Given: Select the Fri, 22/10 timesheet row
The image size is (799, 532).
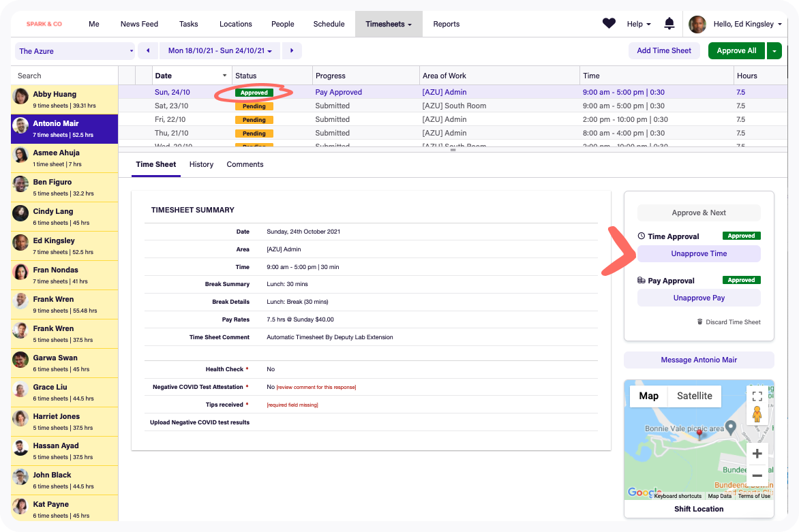Looking at the screenshot, I should tap(453, 120).
